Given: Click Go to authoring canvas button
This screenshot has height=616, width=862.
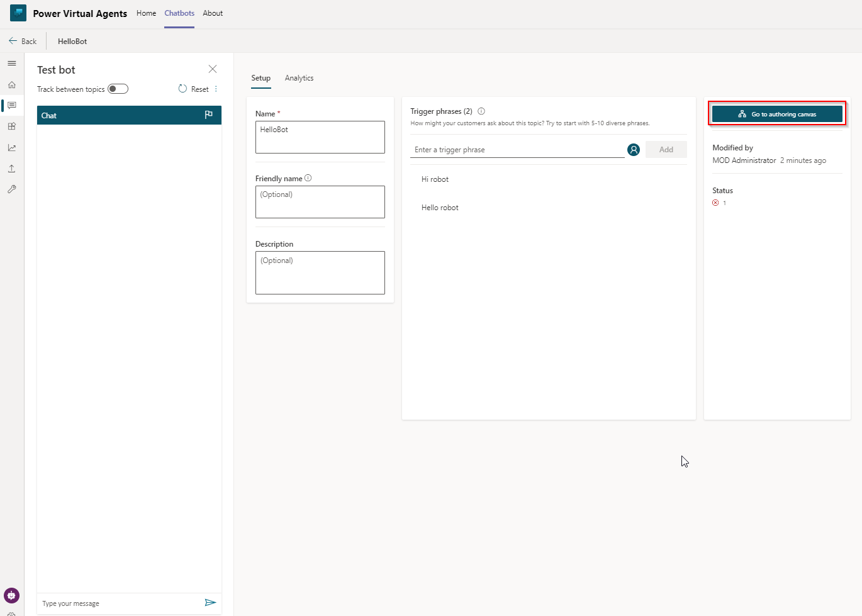Looking at the screenshot, I should point(777,114).
